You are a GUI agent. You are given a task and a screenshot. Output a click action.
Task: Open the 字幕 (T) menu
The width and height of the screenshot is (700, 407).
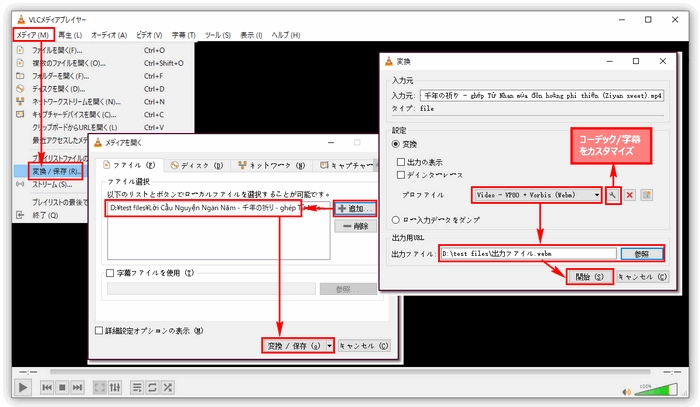pyautogui.click(x=183, y=35)
